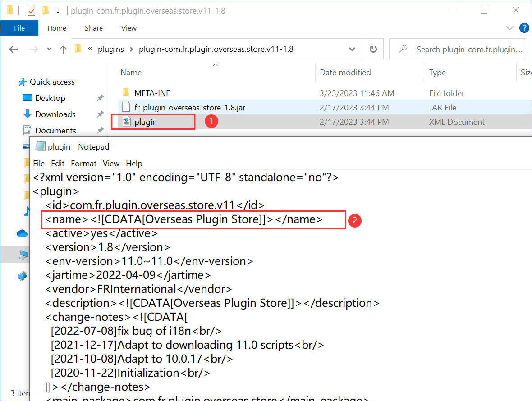Click the refresh icon next to the address bar
The image size is (532, 401).
[x=373, y=49]
